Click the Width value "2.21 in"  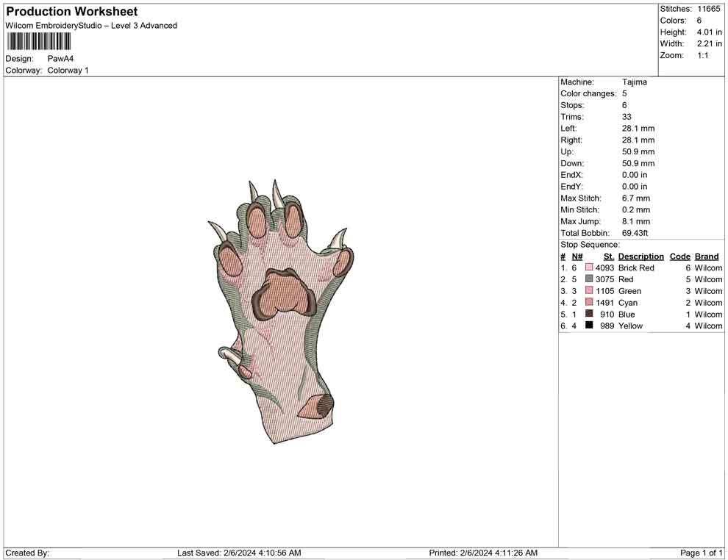[709, 43]
